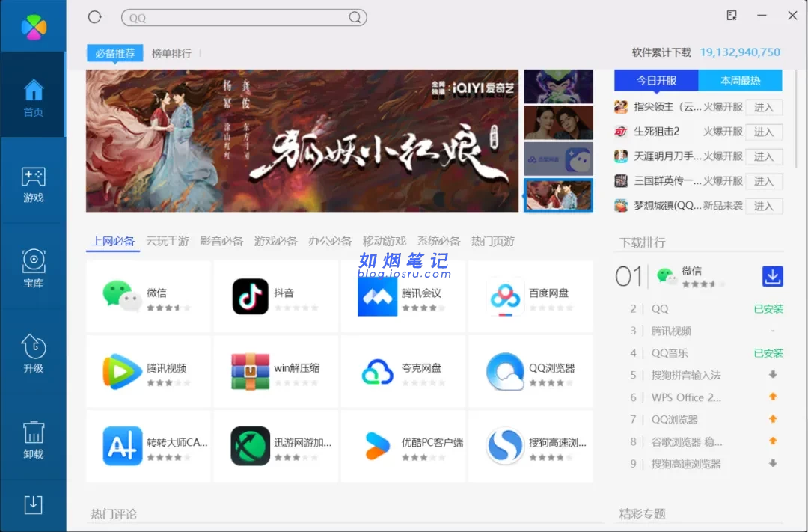
Task: Select the 移动游戏 category tab
Action: point(385,241)
